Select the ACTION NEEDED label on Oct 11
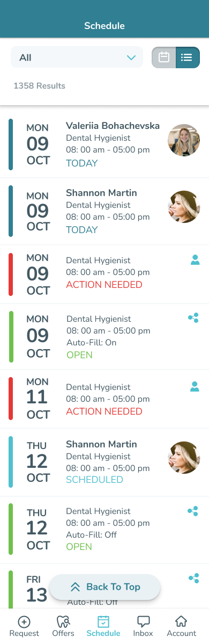 point(104,411)
